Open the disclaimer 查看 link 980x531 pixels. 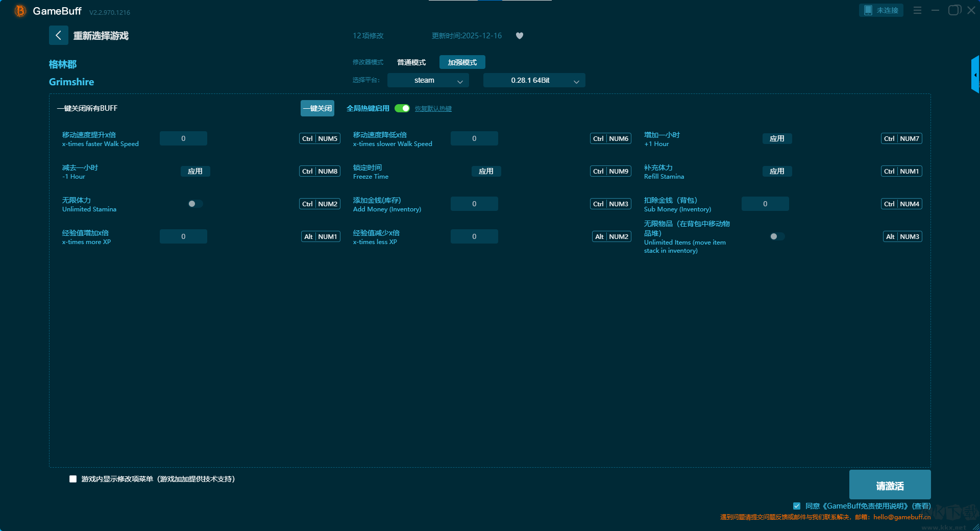click(921, 506)
